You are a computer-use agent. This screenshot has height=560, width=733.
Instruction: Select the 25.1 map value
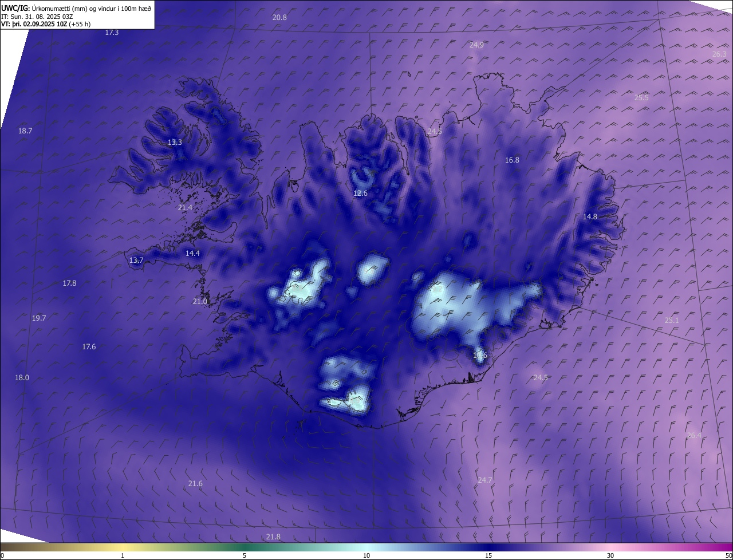(x=672, y=321)
